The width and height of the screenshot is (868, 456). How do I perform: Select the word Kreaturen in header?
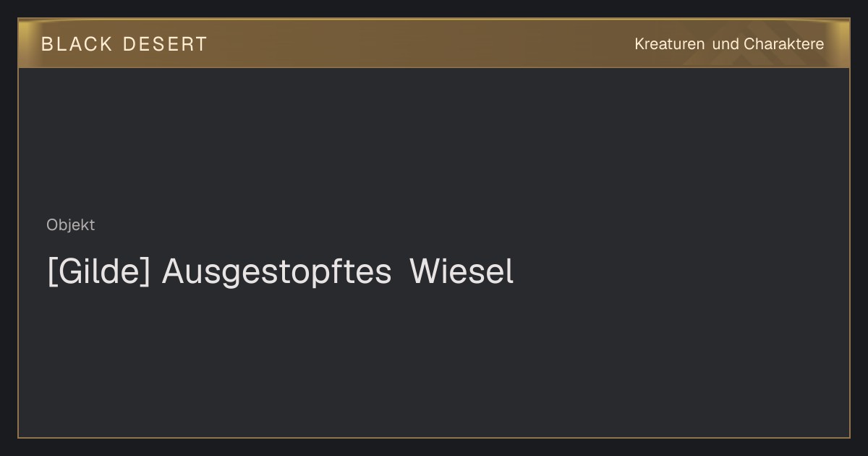[670, 44]
